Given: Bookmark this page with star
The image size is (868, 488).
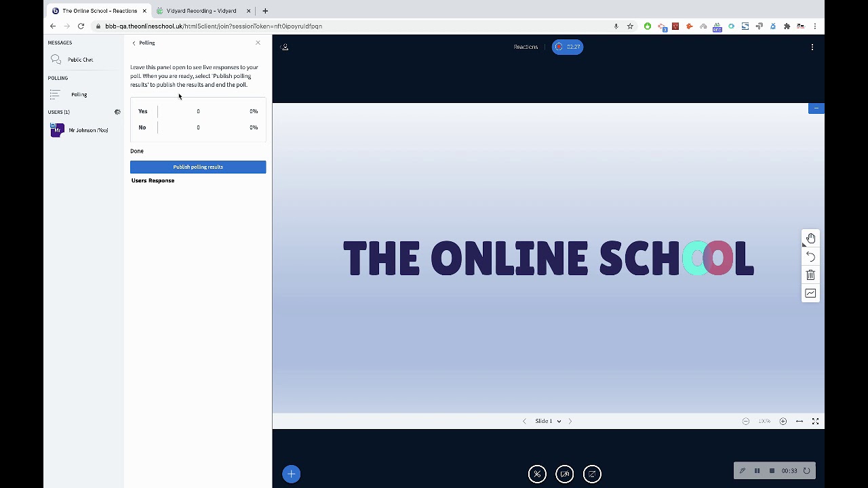Looking at the screenshot, I should [630, 26].
